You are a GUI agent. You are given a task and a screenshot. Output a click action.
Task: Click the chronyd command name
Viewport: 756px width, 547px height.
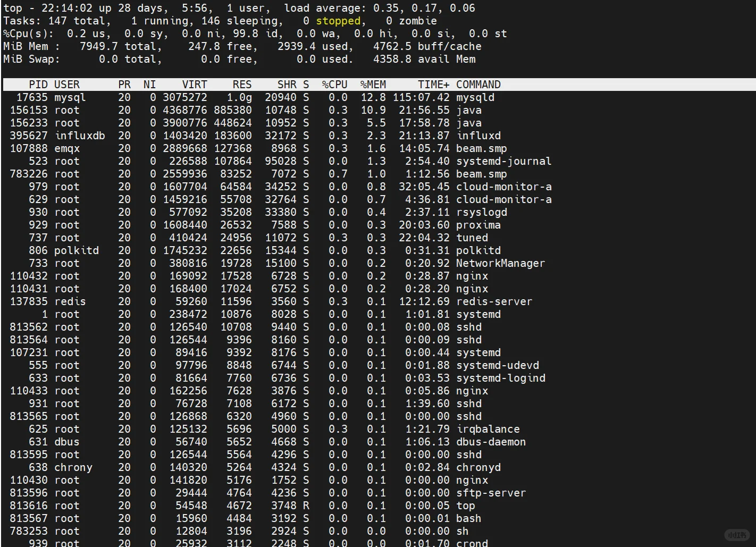pyautogui.click(x=478, y=467)
